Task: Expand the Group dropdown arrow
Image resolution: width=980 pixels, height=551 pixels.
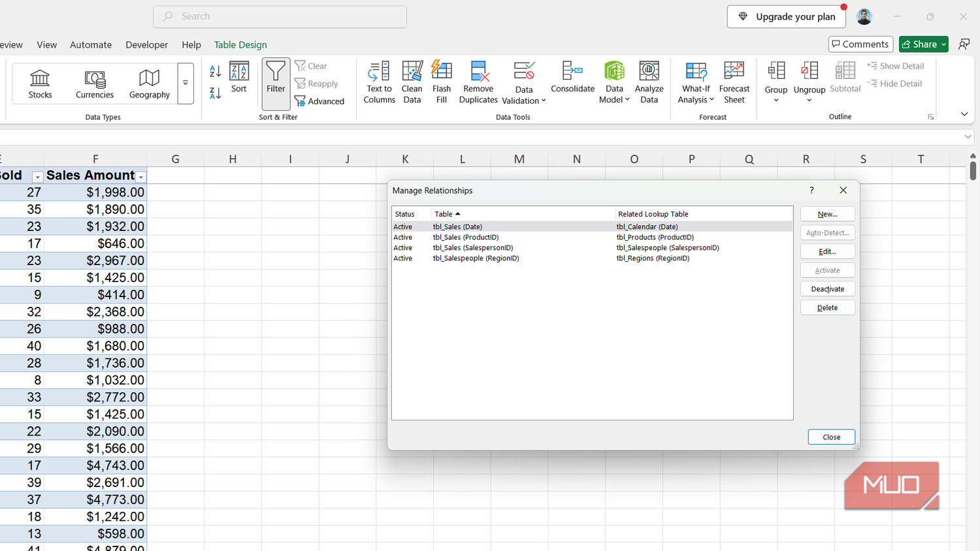Action: click(776, 101)
